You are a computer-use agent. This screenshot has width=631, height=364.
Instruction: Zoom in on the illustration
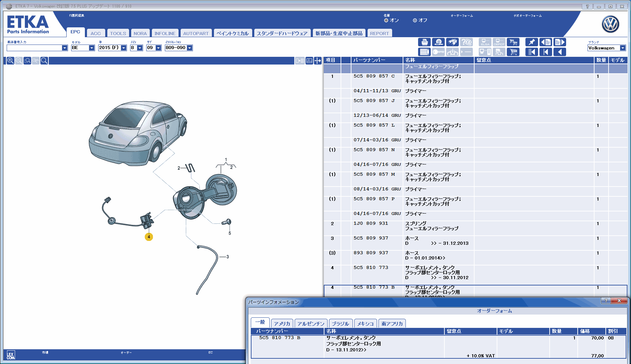[x=11, y=61]
